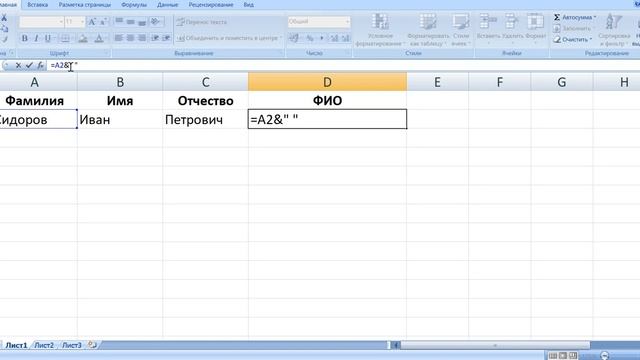Align cell text right
Screen dimensions: 640x360
point(142,38)
